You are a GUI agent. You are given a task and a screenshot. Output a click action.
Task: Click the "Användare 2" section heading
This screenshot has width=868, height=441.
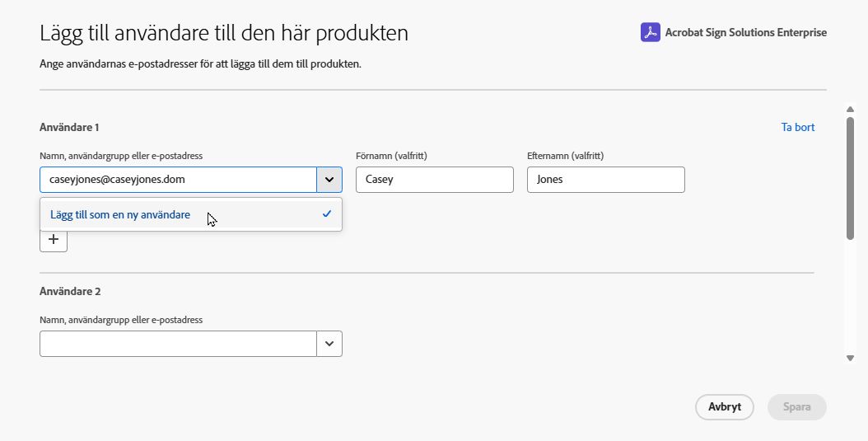pos(69,291)
